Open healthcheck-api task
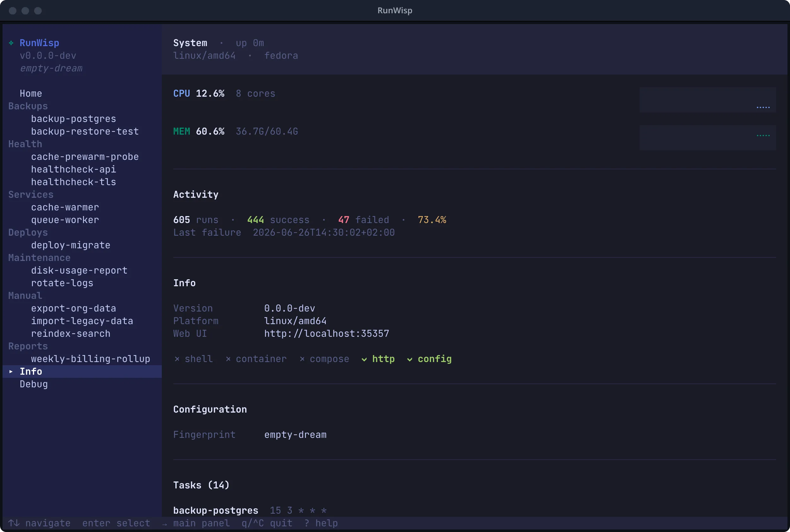 click(74, 169)
